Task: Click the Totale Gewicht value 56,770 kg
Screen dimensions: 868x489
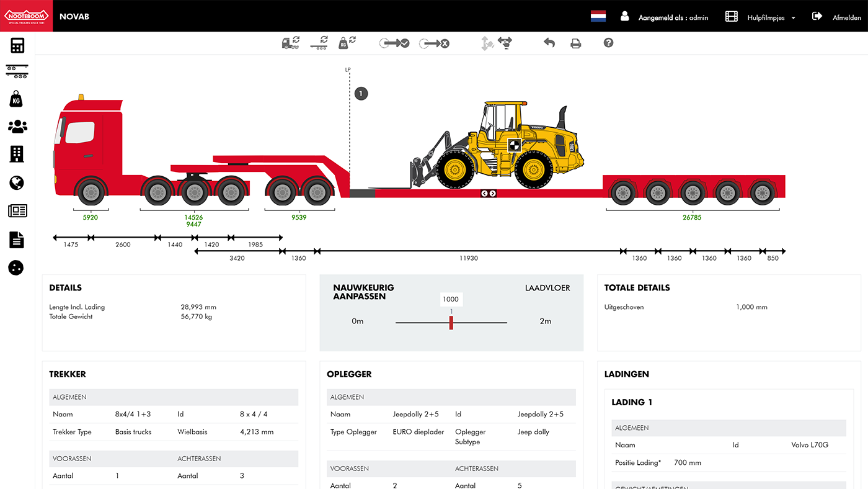Action: (x=197, y=316)
